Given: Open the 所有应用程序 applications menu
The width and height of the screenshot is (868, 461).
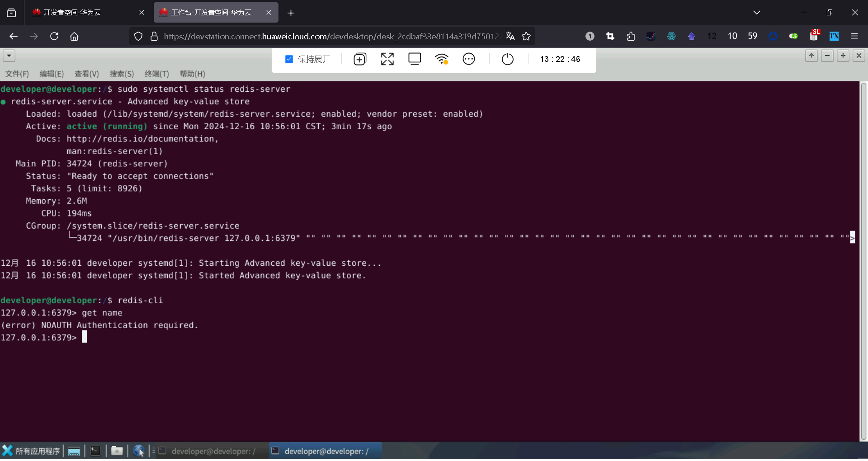Looking at the screenshot, I should (31, 451).
